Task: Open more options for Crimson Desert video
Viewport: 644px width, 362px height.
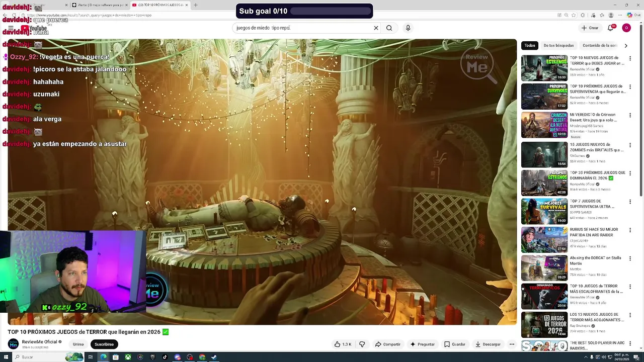Action: pyautogui.click(x=630, y=115)
